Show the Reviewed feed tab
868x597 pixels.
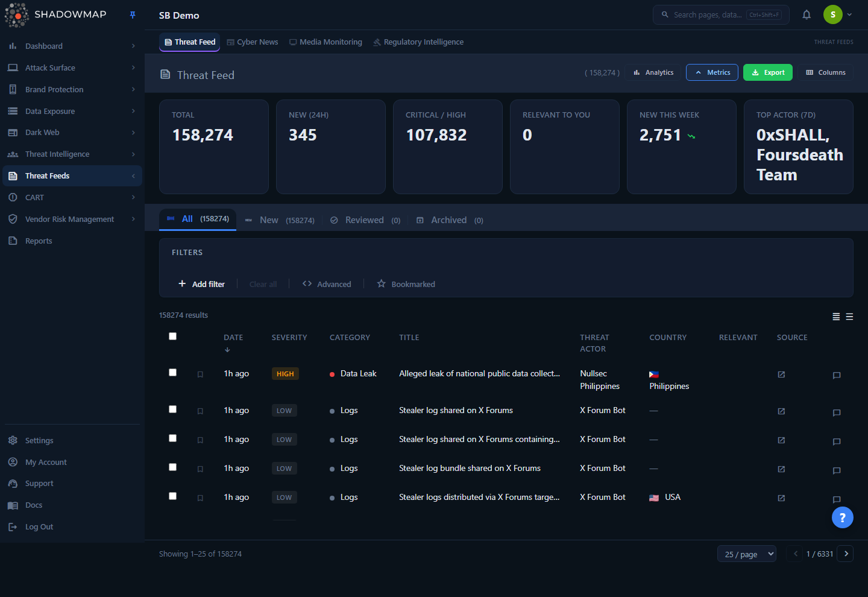[365, 220]
